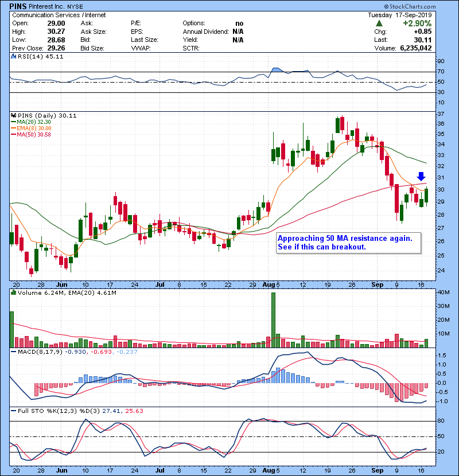Viewport: 459px width, 476px height.
Task: Click the stochastic %D value 25.63
Action: [134, 411]
